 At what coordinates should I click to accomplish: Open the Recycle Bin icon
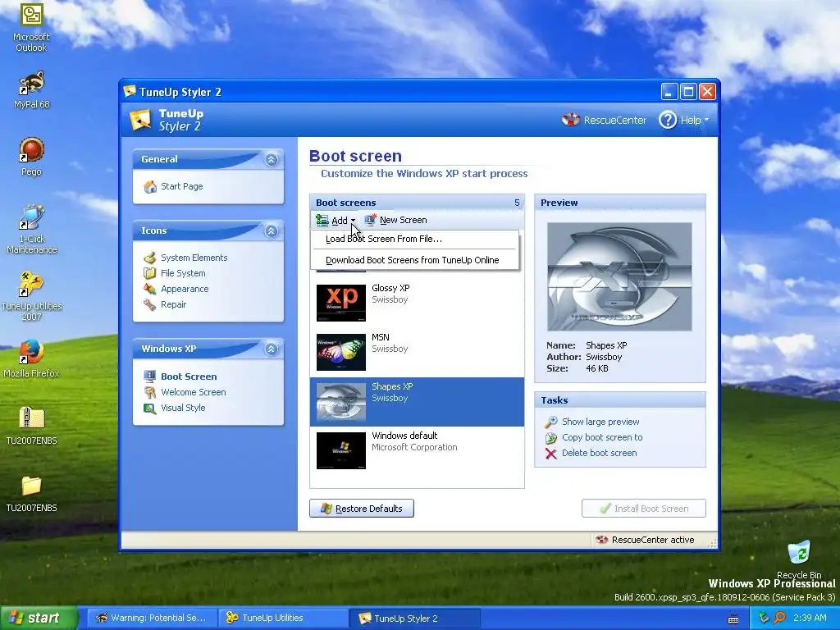(x=799, y=554)
